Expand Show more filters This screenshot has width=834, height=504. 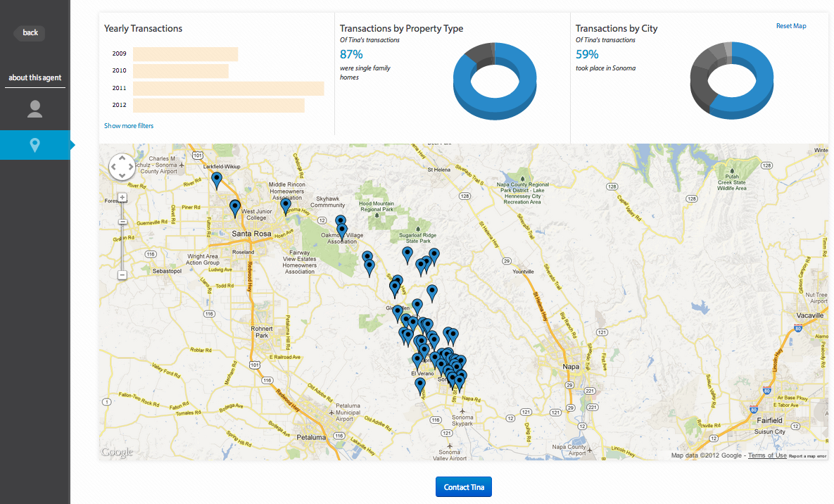(x=129, y=126)
